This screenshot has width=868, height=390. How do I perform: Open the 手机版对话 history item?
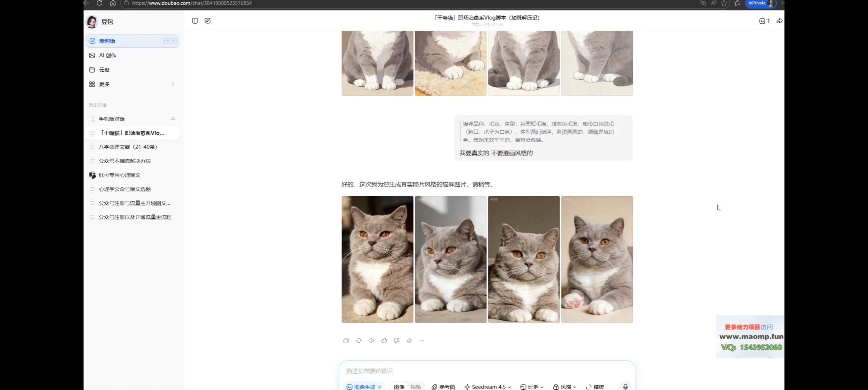tap(132, 119)
